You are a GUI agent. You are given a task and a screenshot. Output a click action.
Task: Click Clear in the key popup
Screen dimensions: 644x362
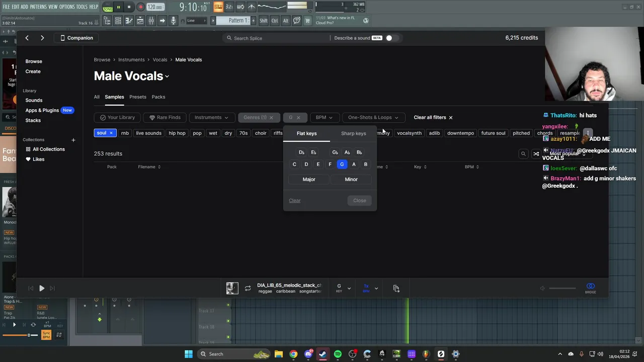tap(295, 201)
